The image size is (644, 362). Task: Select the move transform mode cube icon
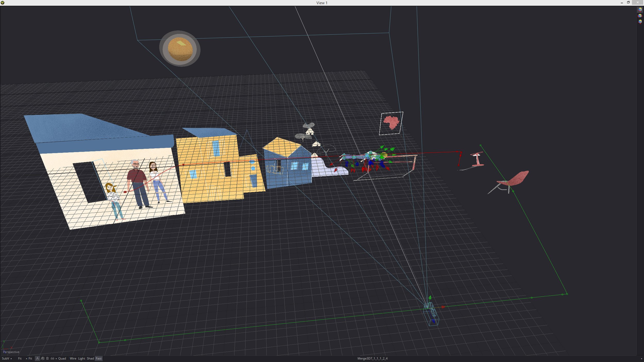tap(640, 10)
